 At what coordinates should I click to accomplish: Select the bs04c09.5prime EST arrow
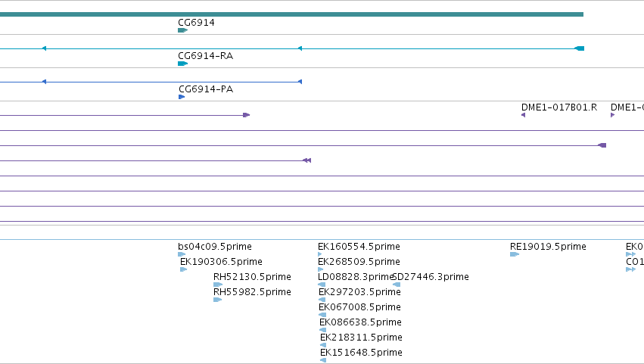pos(182,254)
